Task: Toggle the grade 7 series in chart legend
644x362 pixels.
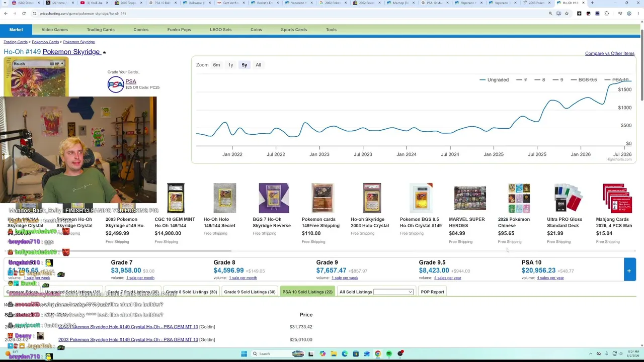Action: [521, 80]
